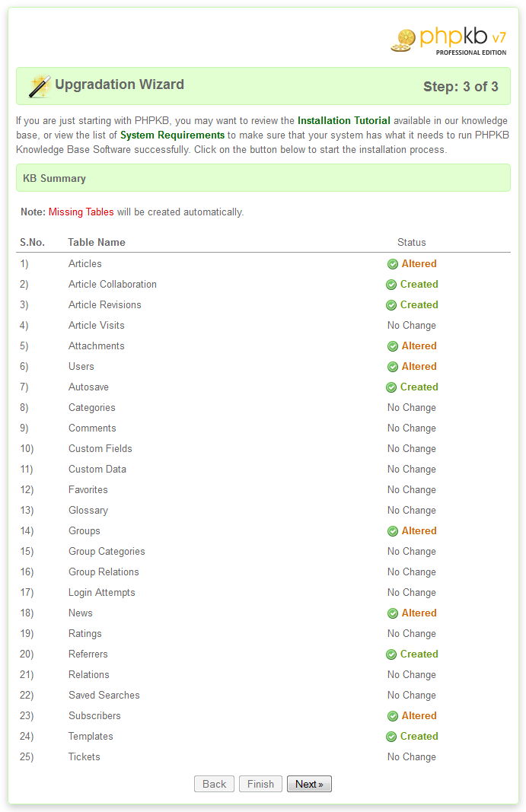Click the Autosave Created check icon
This screenshot has height=812, width=526.
(x=391, y=387)
